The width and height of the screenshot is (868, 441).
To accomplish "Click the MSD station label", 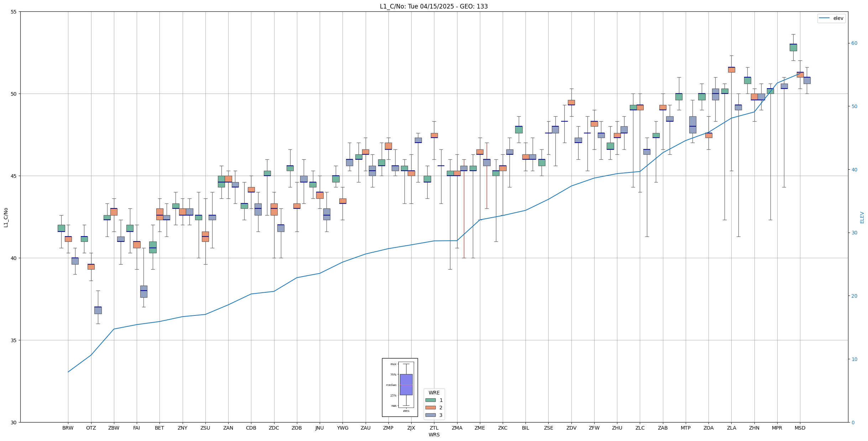I will click(x=800, y=428).
